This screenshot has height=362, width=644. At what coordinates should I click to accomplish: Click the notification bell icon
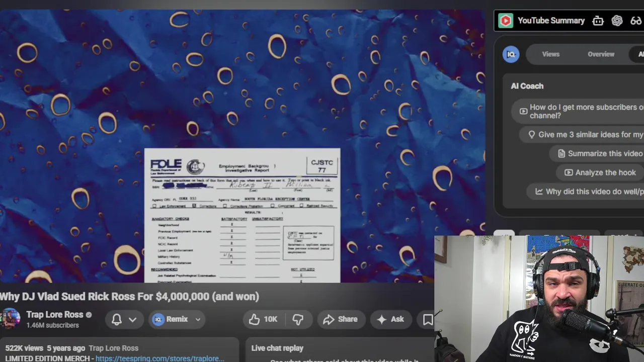click(x=116, y=319)
